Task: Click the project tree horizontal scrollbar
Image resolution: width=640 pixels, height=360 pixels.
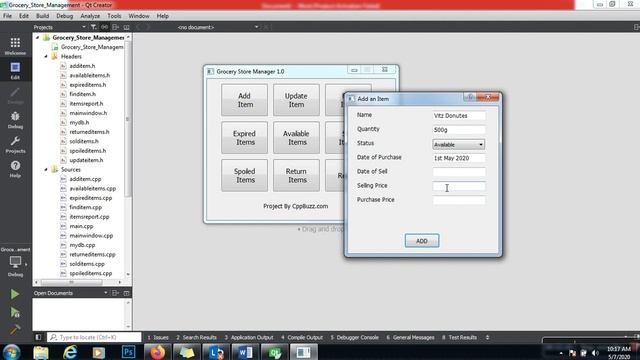Action: click(x=71, y=282)
